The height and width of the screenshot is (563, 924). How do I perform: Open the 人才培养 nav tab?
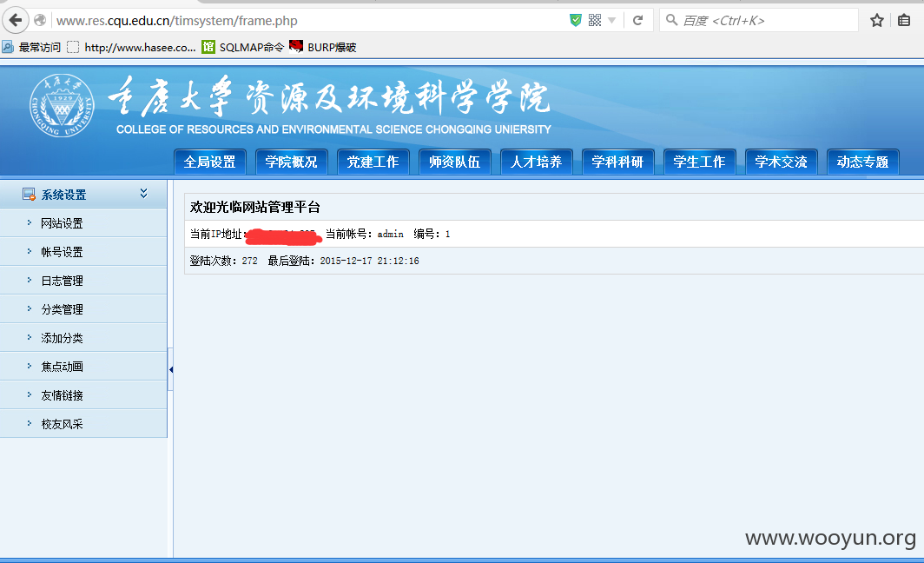coord(537,162)
